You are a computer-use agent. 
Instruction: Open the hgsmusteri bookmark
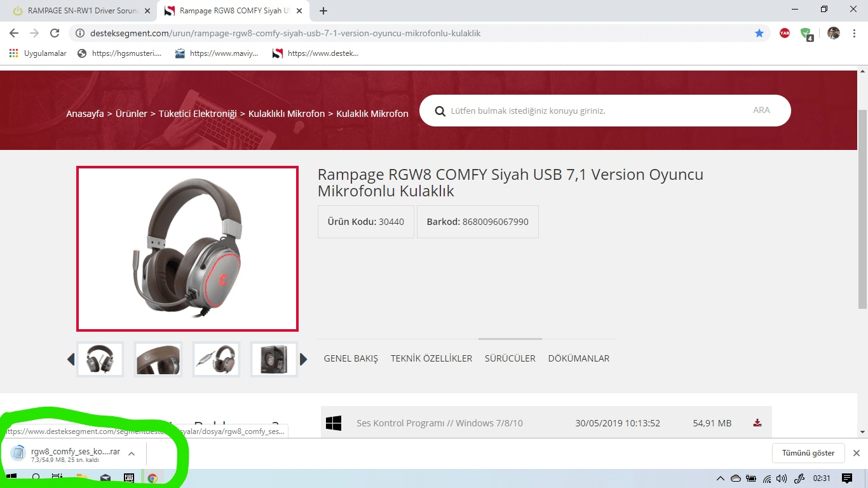click(x=119, y=53)
